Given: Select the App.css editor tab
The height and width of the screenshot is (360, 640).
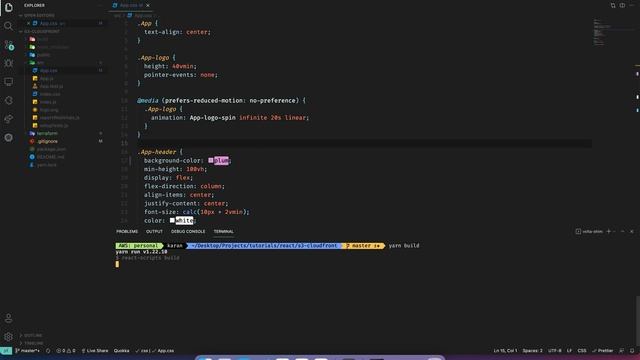Looking at the screenshot, I should tap(131, 5).
